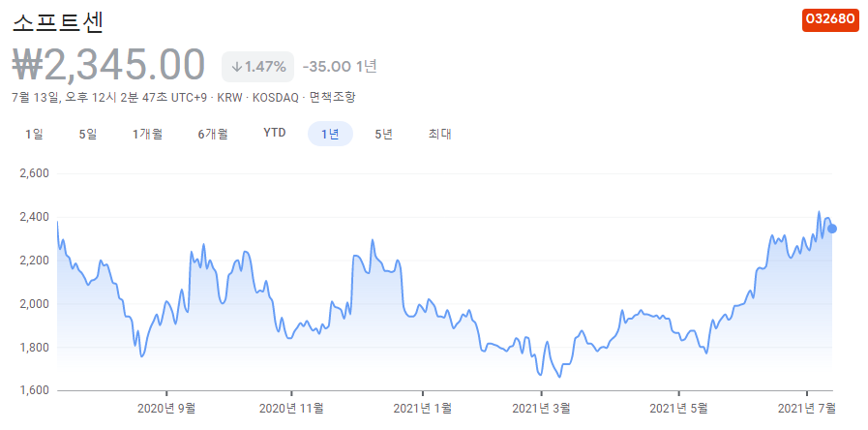Click the KOSDAQ exchange text
The image size is (868, 430).
(275, 98)
